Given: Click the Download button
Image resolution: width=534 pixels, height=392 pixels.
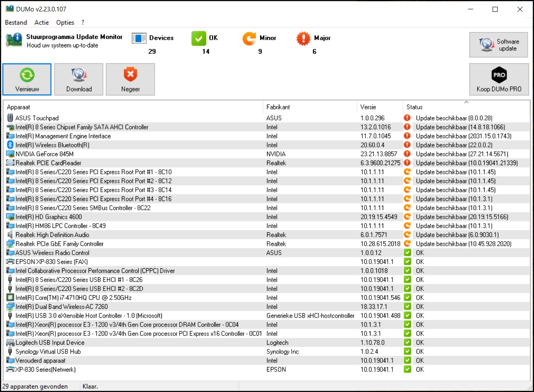Looking at the screenshot, I should [79, 79].
